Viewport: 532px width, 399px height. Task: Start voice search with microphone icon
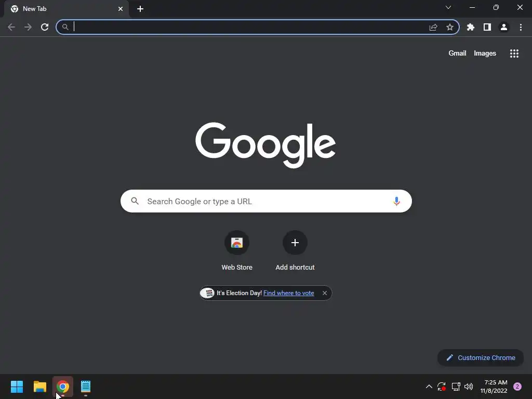pos(396,201)
